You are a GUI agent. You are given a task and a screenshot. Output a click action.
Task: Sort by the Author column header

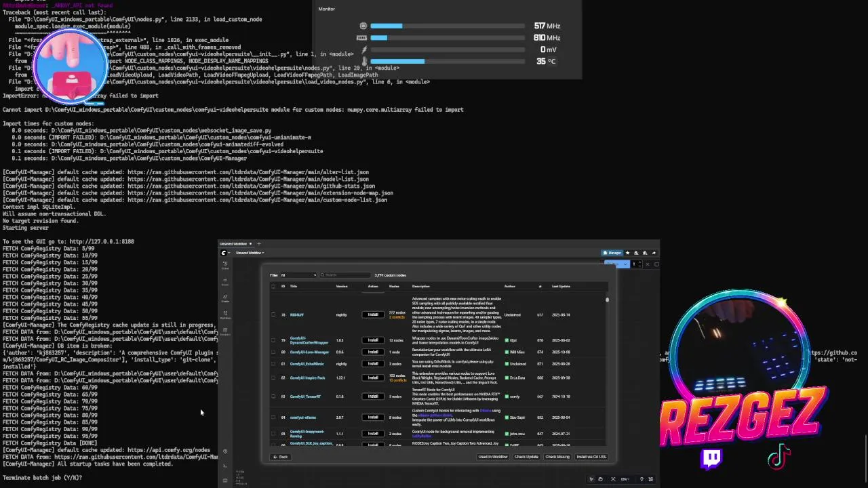tap(510, 286)
